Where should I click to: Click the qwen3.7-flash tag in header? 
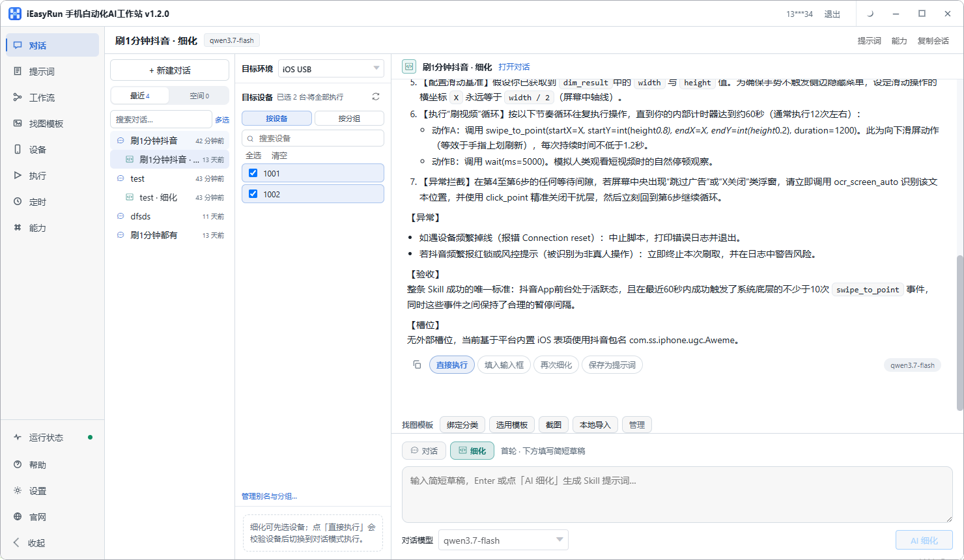point(232,40)
